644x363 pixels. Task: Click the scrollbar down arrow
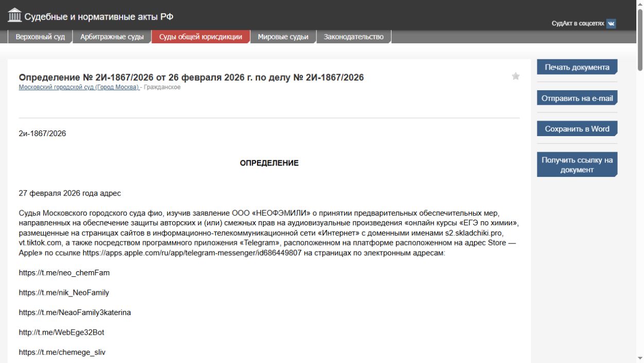pyautogui.click(x=640, y=358)
